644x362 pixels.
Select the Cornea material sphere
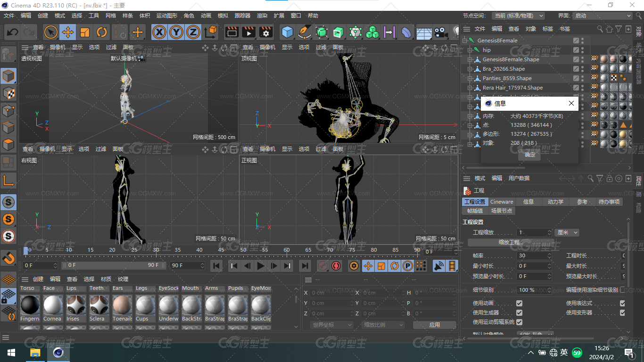click(53, 305)
